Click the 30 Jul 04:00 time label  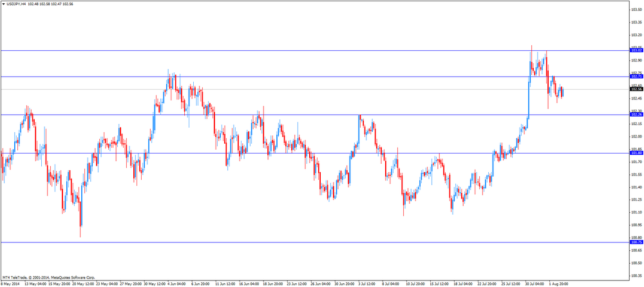535,284
